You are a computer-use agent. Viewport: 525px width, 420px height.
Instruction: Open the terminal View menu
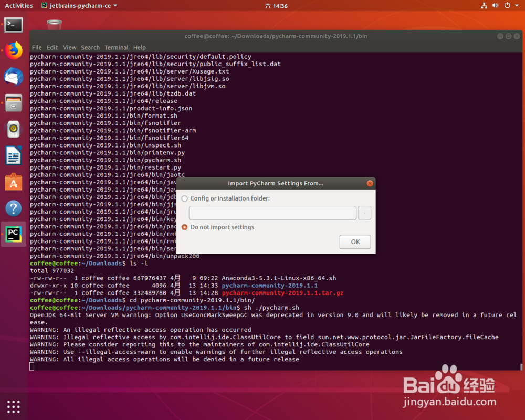click(69, 48)
